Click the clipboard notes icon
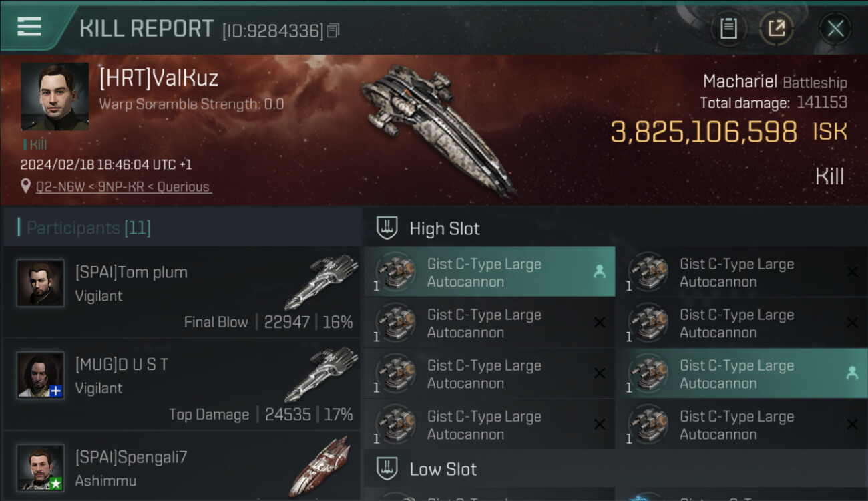The height and width of the screenshot is (501, 868). coord(728,28)
